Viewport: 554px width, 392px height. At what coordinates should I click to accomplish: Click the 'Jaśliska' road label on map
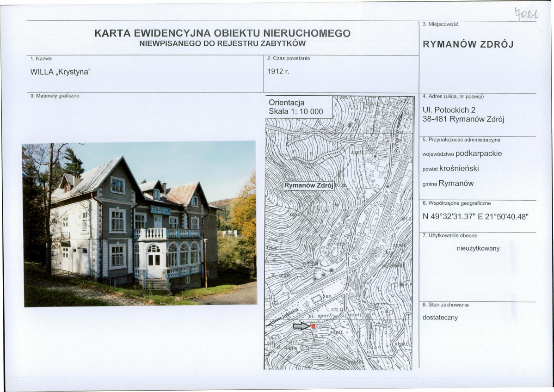[x=290, y=313]
